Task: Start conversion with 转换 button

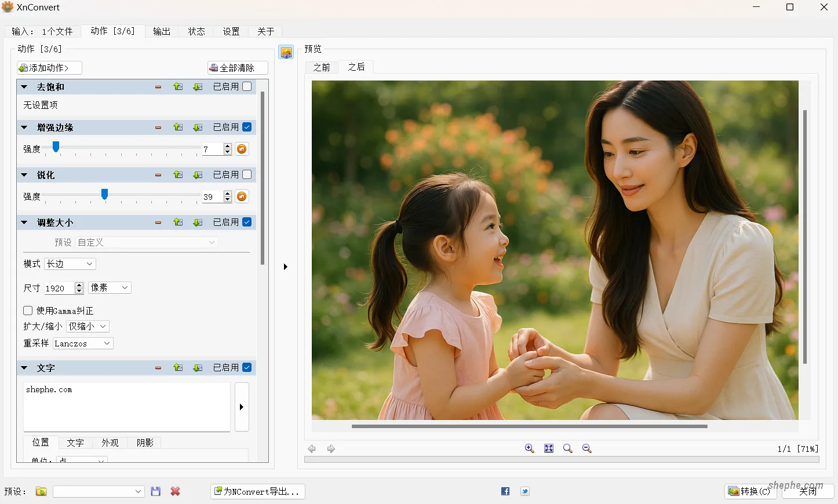Action: [750, 491]
